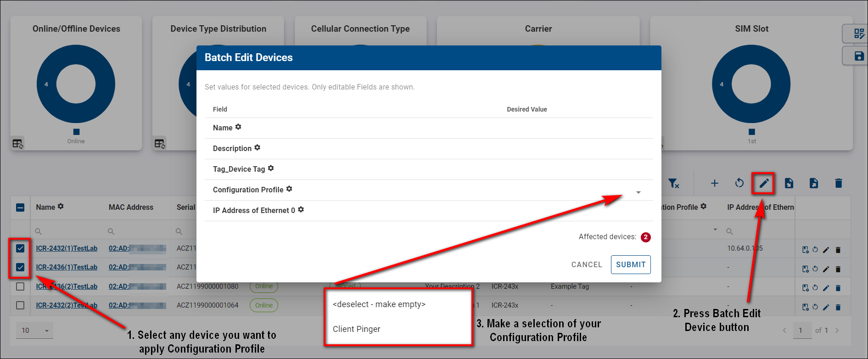
Task: Click the CANCEL button in dialog
Action: pos(587,264)
